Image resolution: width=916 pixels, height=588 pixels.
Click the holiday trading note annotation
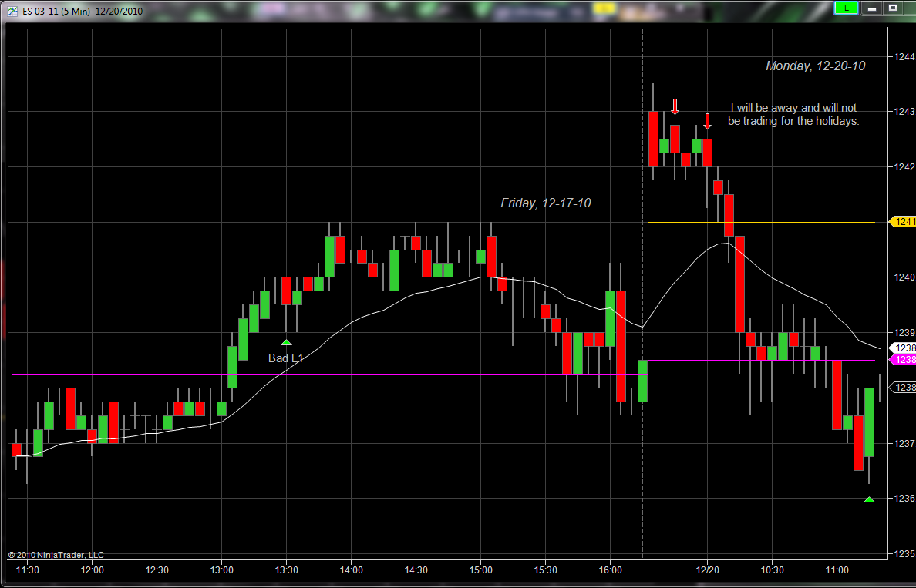click(793, 115)
